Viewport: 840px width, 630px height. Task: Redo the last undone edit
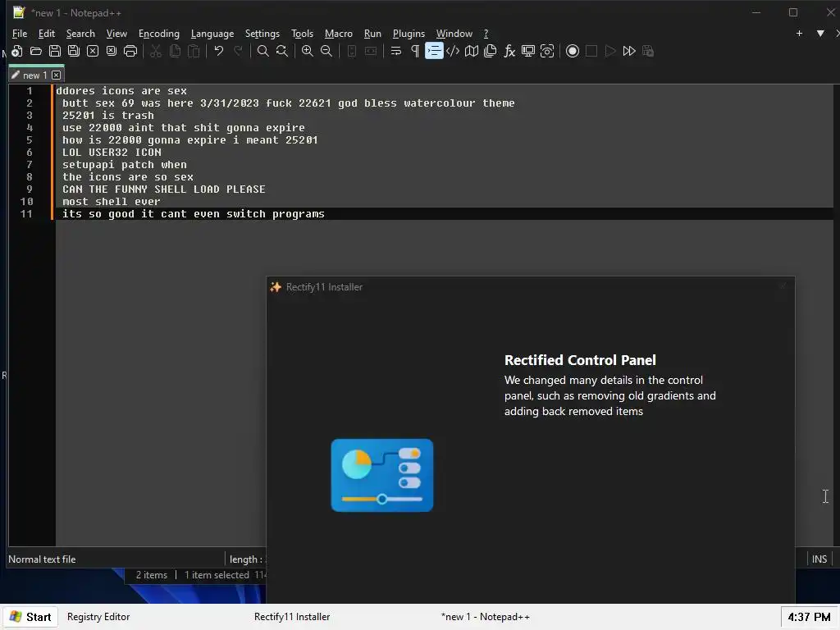pyautogui.click(x=238, y=51)
